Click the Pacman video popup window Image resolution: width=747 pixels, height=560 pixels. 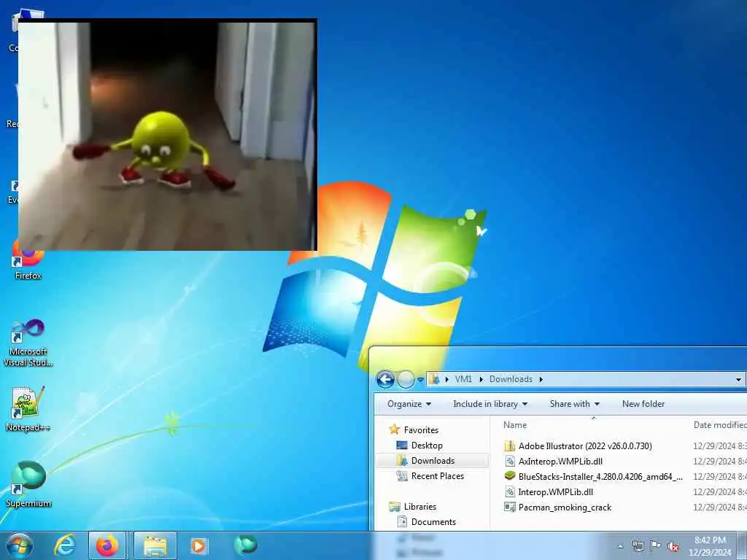coord(167,135)
